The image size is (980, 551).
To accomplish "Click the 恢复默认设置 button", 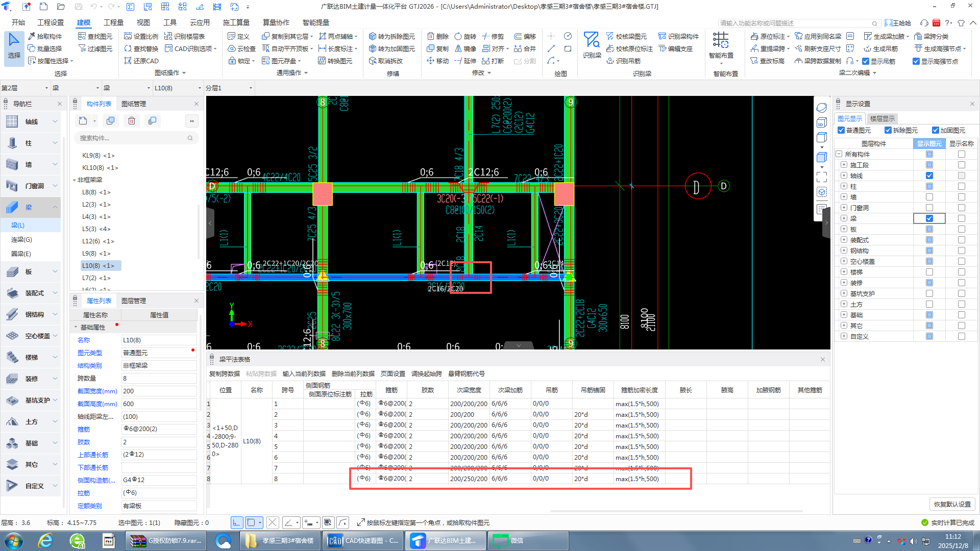I will click(952, 504).
